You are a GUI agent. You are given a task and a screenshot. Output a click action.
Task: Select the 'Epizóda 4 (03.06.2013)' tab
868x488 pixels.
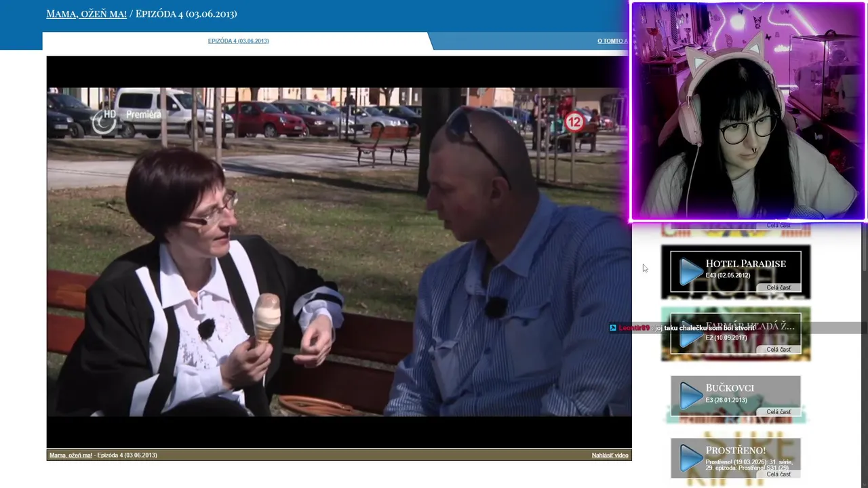(238, 41)
